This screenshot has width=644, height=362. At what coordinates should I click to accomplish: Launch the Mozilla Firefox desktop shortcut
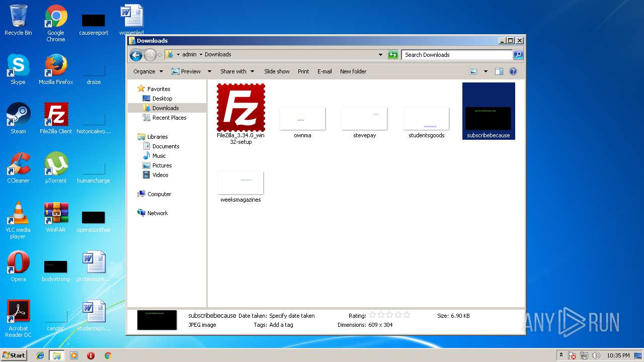[x=56, y=69]
